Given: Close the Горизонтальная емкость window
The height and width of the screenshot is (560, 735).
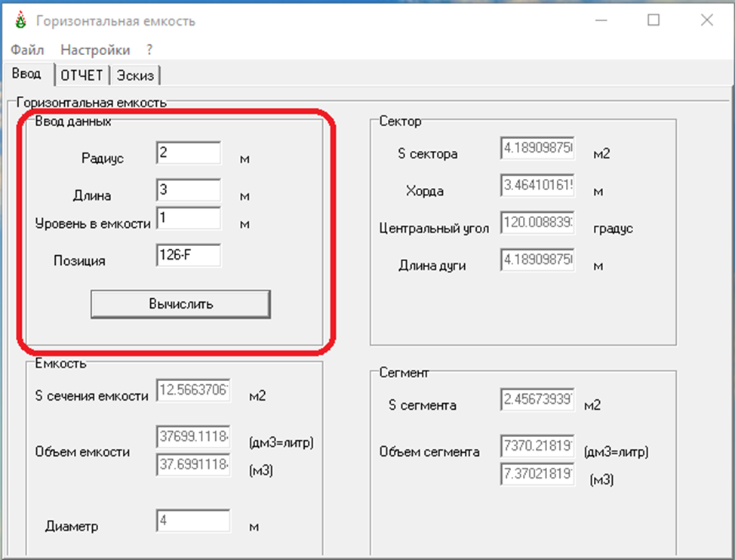Looking at the screenshot, I should pyautogui.click(x=707, y=20).
